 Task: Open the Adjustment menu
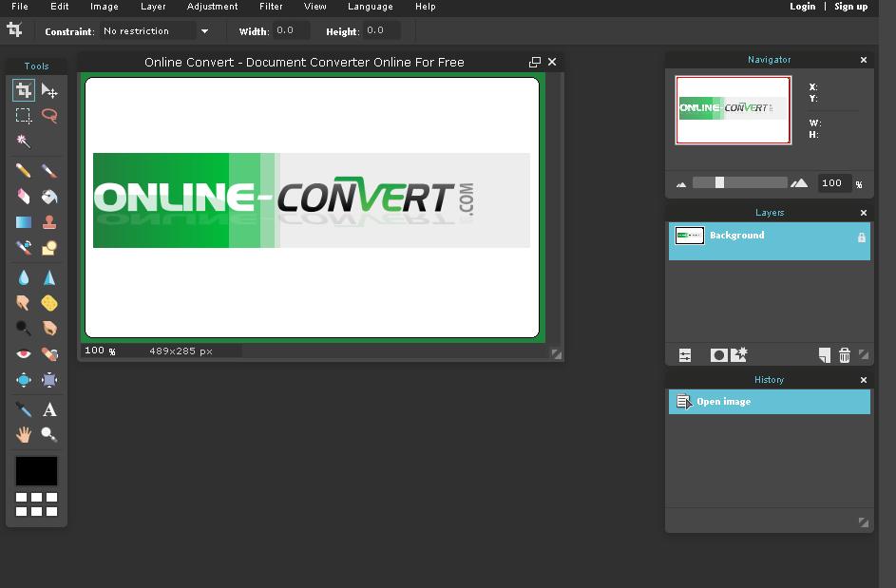[212, 7]
